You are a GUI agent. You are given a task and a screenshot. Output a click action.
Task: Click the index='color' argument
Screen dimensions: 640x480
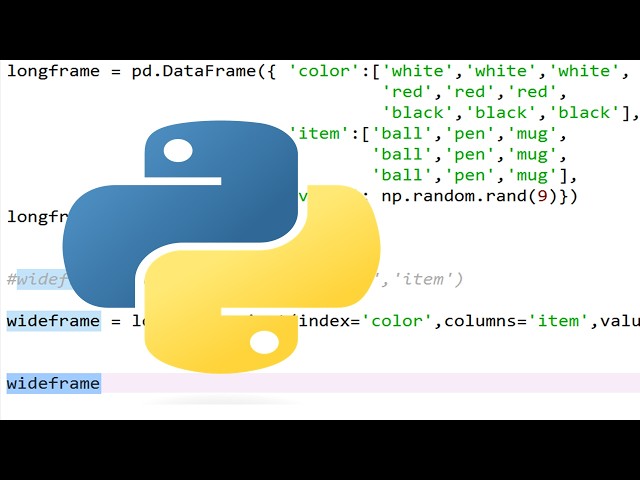pyautogui.click(x=365, y=321)
